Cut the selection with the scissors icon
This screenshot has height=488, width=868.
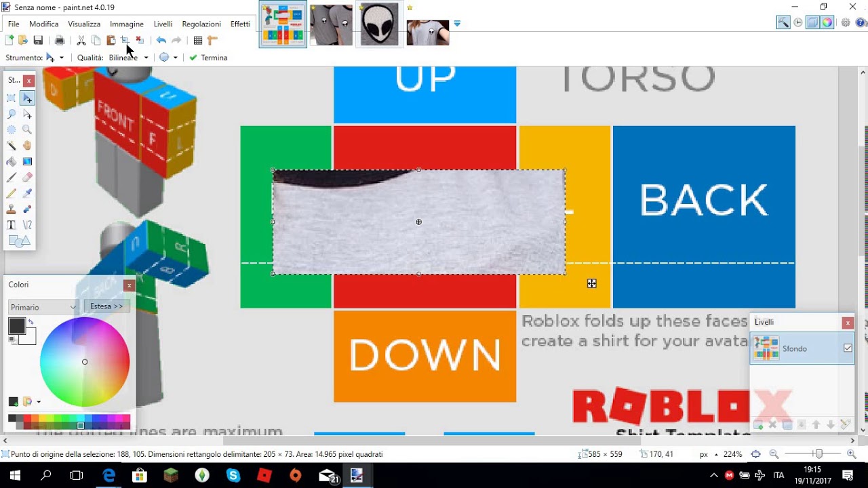[x=81, y=41]
